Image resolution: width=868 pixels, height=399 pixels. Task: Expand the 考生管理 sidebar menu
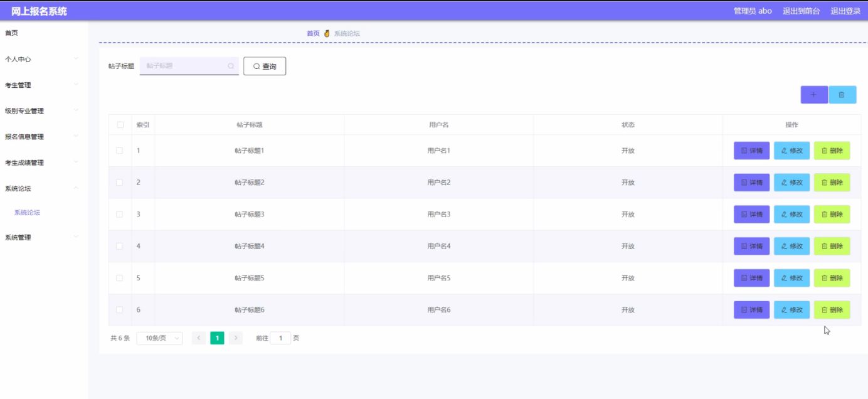point(44,85)
